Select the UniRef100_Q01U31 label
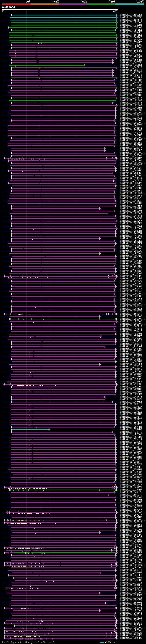The height and width of the screenshot is (644, 146). (131, 110)
